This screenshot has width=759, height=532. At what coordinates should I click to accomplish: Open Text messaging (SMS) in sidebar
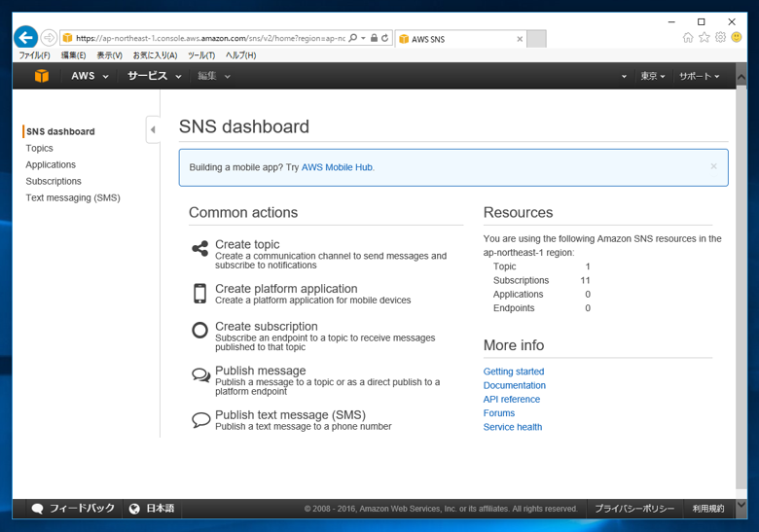pos(73,197)
